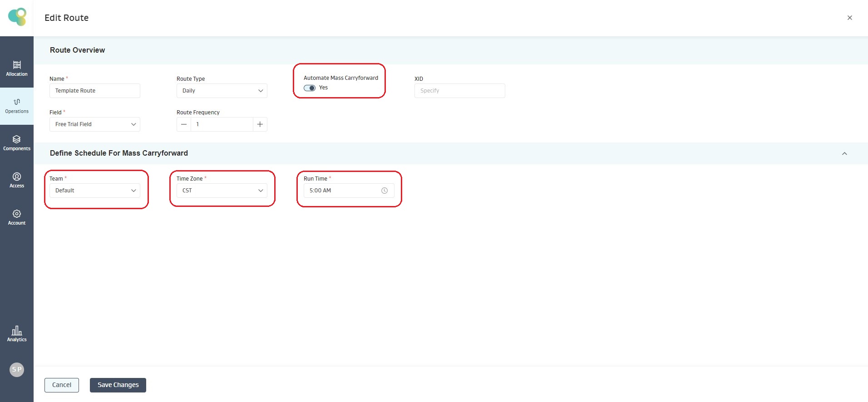Expand the Team dropdown
868x402 pixels.
coord(94,191)
